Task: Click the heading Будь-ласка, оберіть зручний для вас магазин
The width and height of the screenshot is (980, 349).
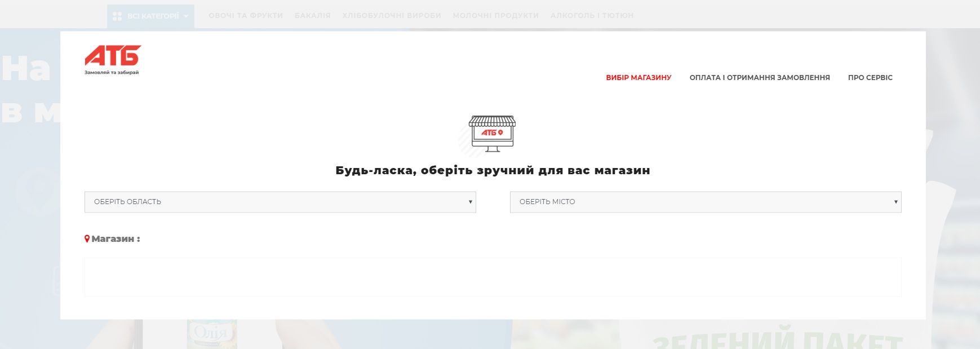Action: [493, 170]
